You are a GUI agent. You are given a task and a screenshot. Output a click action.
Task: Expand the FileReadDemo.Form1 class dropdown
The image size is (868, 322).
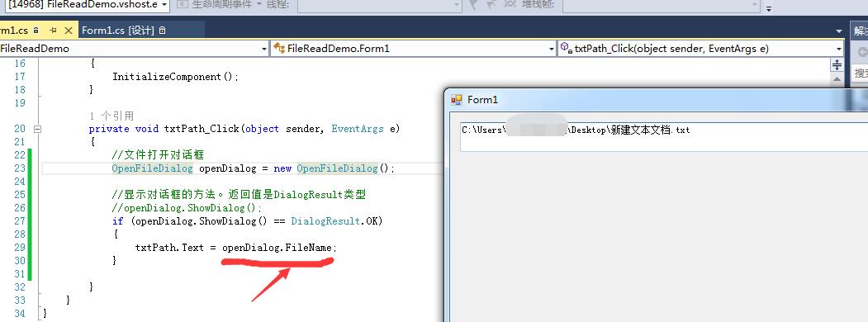[x=413, y=49]
